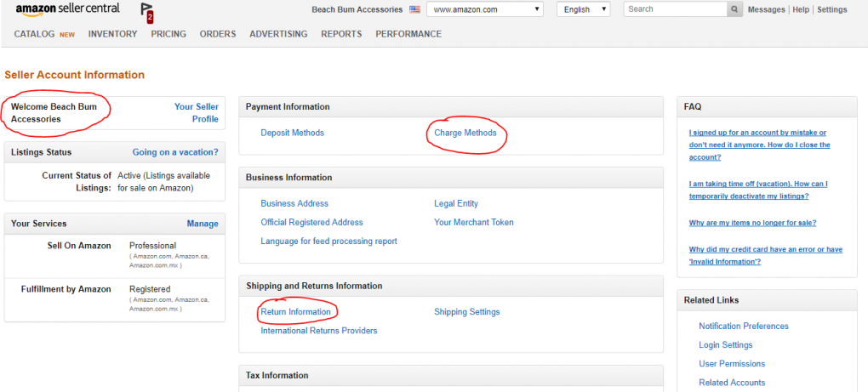The width and height of the screenshot is (868, 392).
Task: Open User Permissions link
Action: point(732,364)
